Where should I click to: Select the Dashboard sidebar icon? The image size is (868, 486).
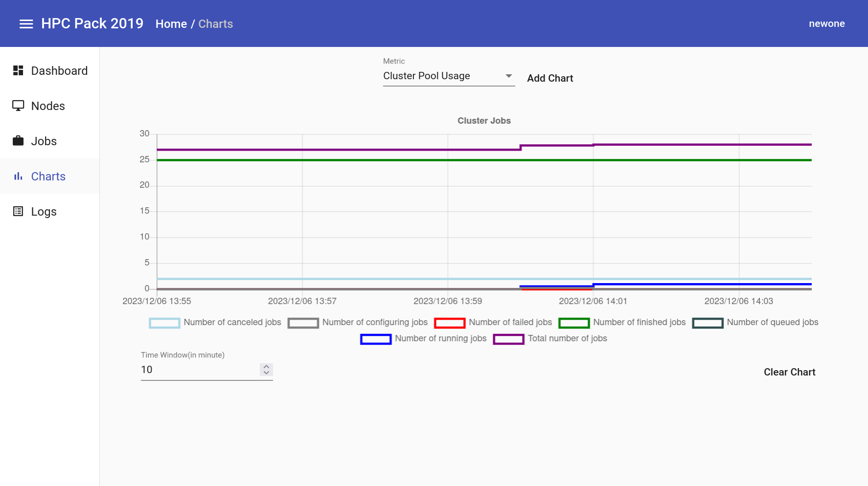pyautogui.click(x=18, y=70)
